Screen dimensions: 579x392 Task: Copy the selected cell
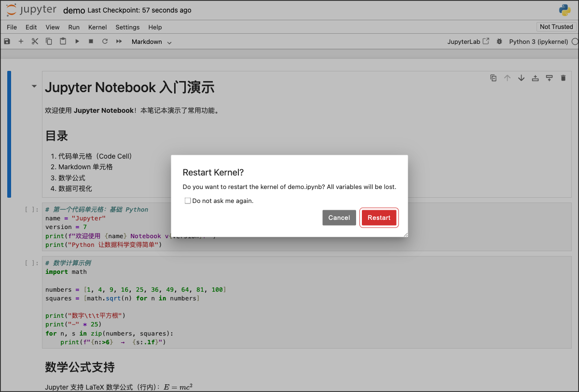(x=49, y=41)
